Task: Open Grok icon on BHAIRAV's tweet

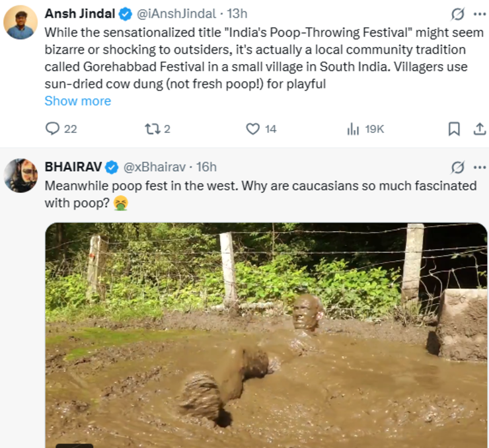Action: (x=457, y=167)
